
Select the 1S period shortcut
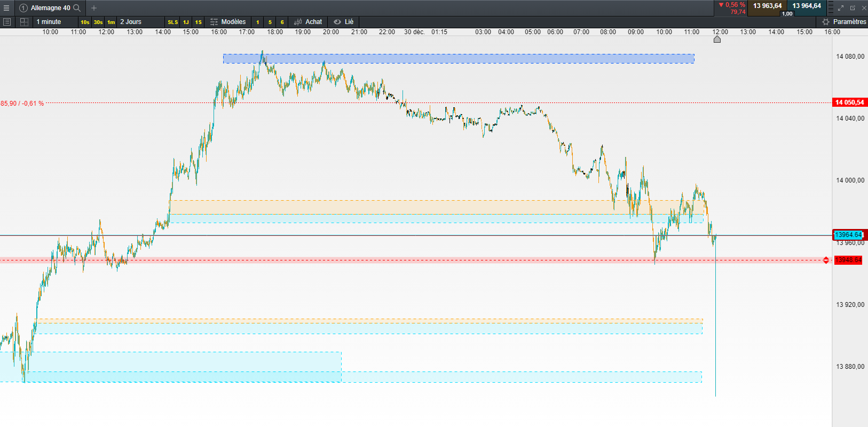point(199,22)
